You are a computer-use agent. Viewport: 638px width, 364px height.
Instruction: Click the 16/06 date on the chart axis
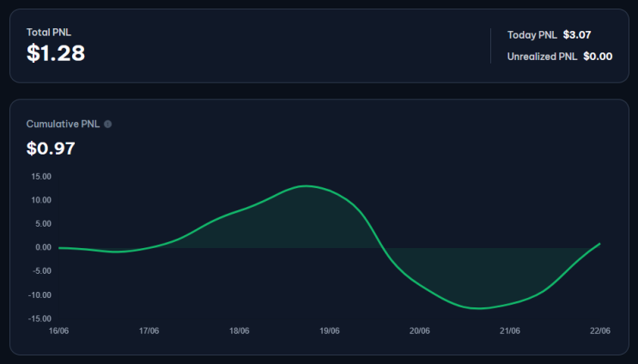(x=58, y=331)
